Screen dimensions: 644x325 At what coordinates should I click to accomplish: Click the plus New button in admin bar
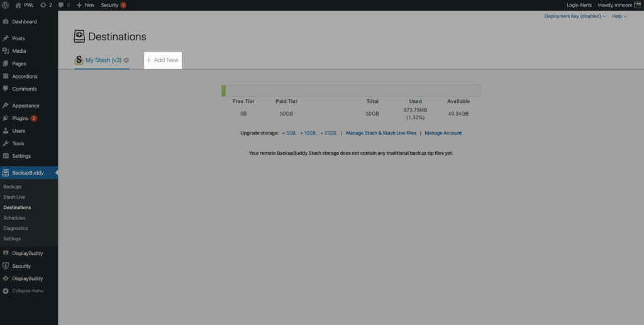(86, 5)
